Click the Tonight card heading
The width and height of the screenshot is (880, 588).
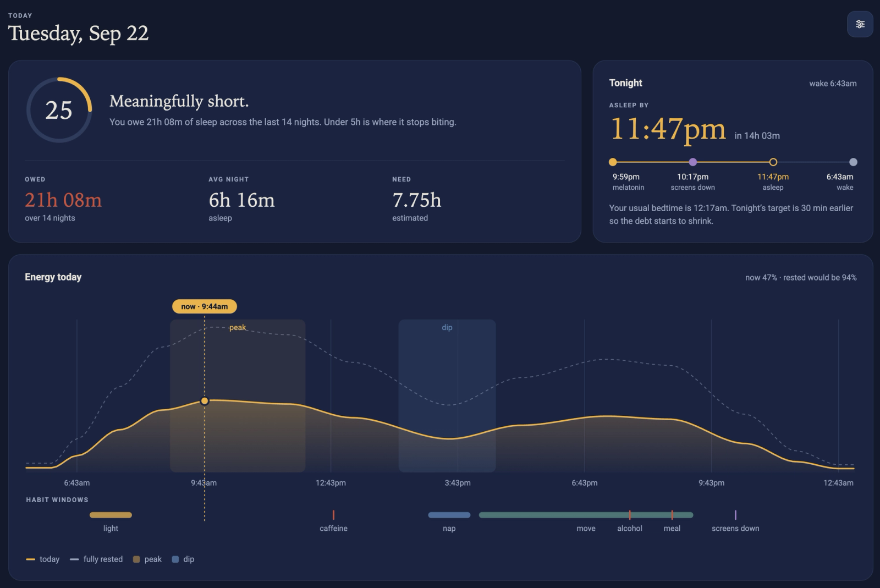[625, 83]
